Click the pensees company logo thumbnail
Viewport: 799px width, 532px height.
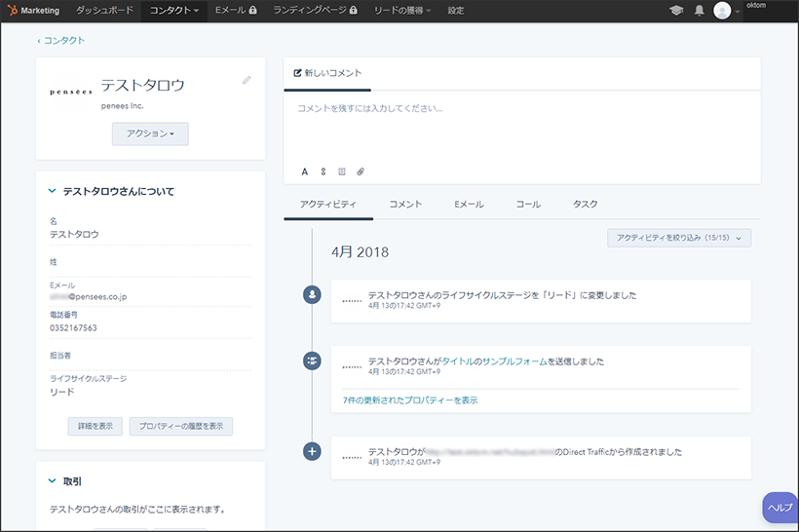[71, 93]
